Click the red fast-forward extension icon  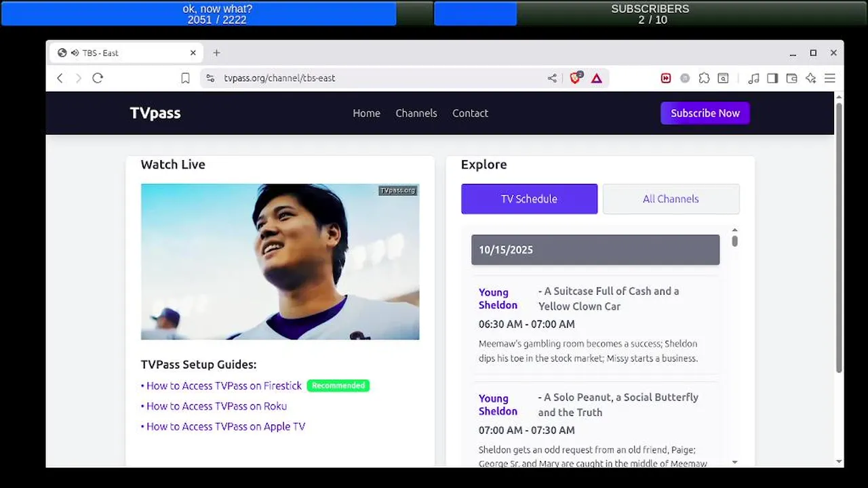666,79
